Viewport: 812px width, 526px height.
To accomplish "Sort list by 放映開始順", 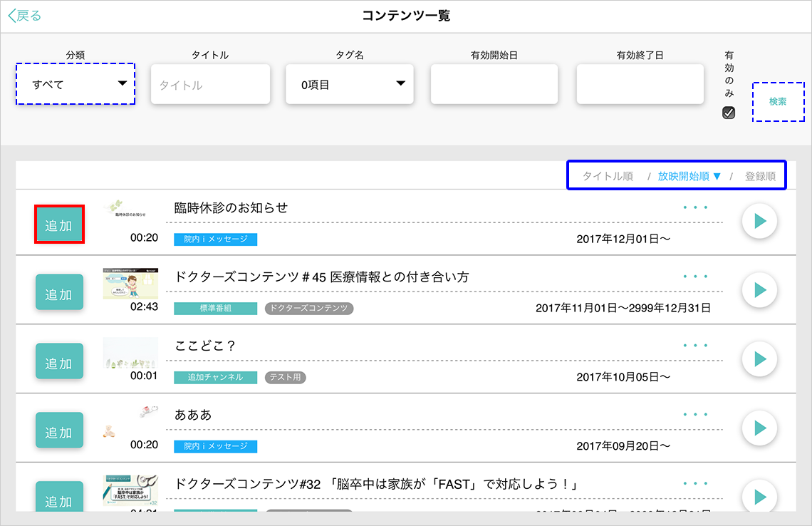I will pyautogui.click(x=689, y=176).
